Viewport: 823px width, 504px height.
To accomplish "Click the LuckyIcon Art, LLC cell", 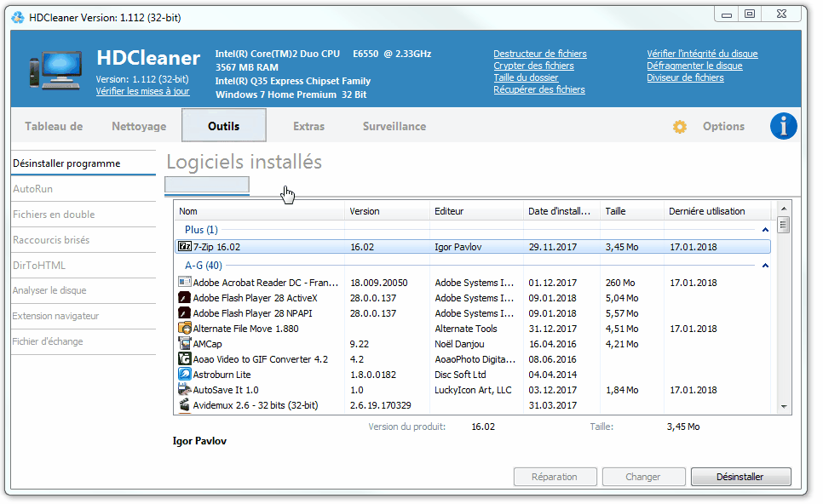I will pyautogui.click(x=473, y=390).
